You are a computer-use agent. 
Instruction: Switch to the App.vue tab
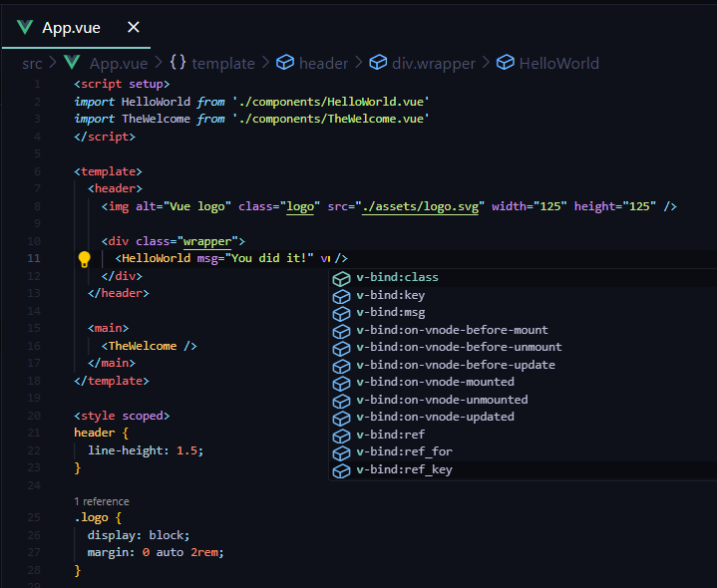(70, 27)
